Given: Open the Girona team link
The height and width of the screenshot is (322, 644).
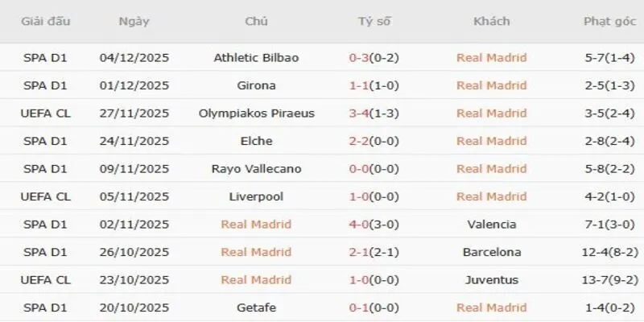Looking at the screenshot, I should (x=256, y=85).
